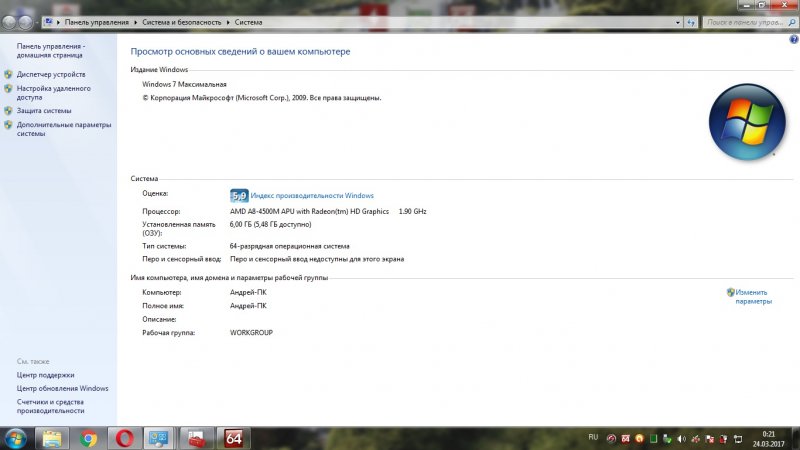800x450 pixels.
Task: Launch Google Chrome from the taskbar
Action: (88, 438)
